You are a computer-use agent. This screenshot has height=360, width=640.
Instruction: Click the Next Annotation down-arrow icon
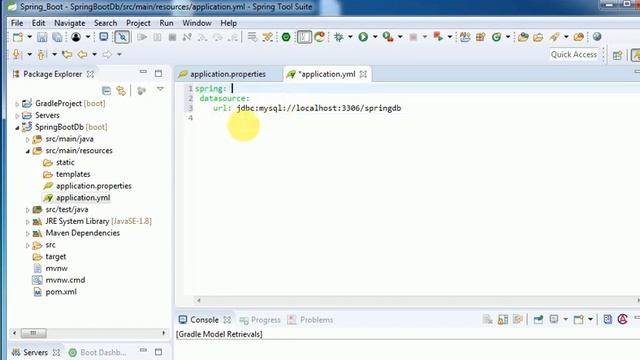coord(16,54)
